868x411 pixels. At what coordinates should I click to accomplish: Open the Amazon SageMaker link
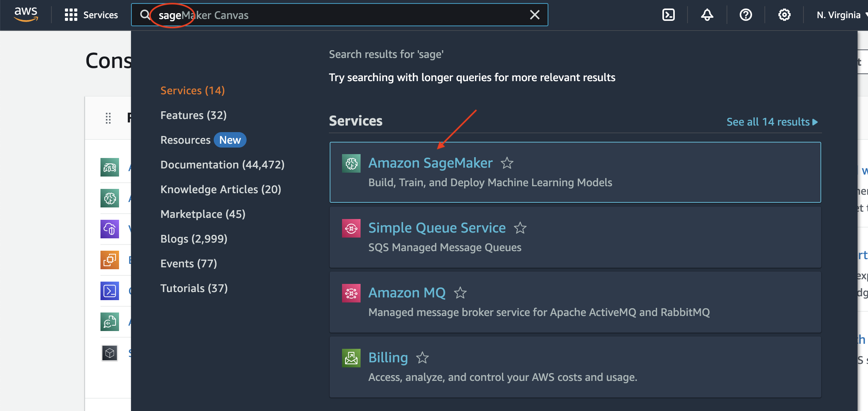[x=430, y=163]
